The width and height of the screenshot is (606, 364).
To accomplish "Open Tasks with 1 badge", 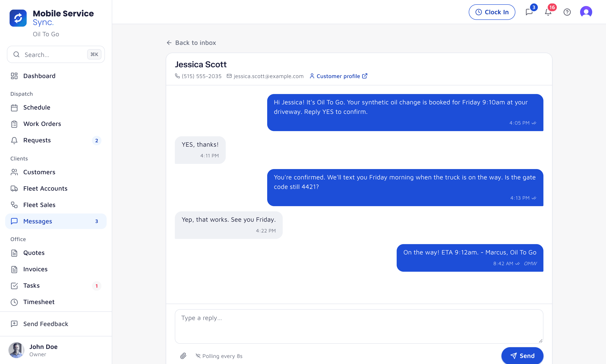I will coord(56,286).
